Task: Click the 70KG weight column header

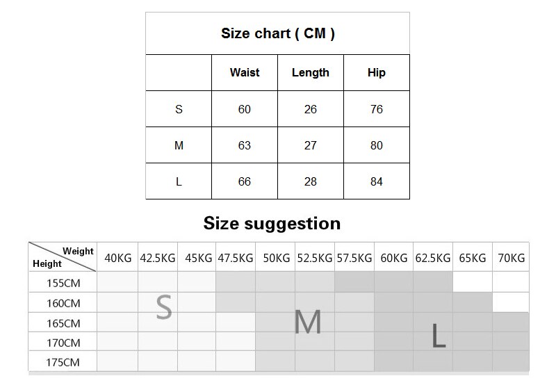Action: (x=512, y=258)
